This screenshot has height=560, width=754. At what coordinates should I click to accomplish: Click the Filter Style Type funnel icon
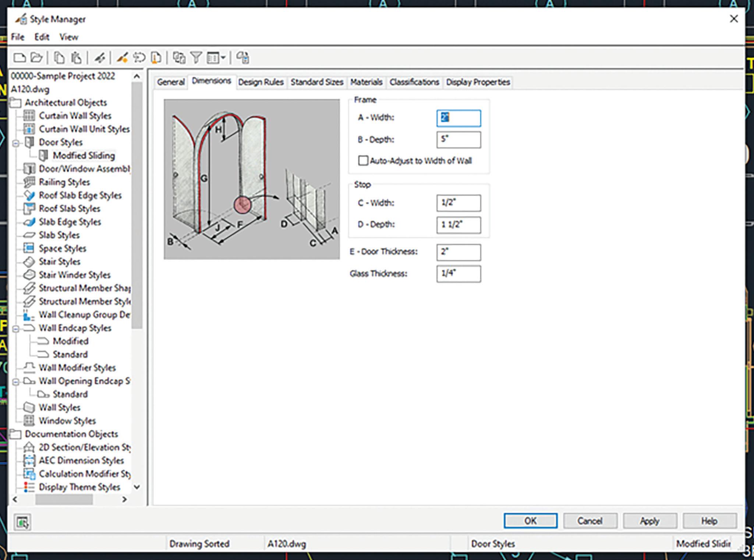coord(196,58)
